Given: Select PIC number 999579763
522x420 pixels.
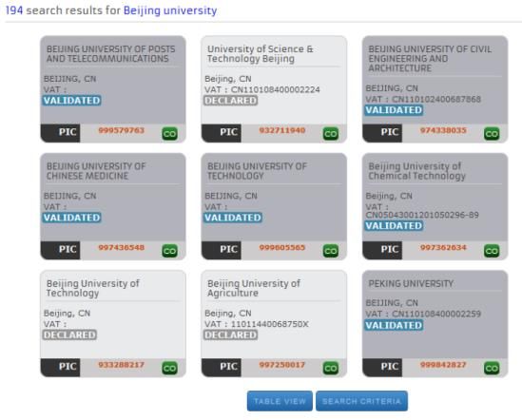Looking at the screenshot, I should tap(121, 130).
